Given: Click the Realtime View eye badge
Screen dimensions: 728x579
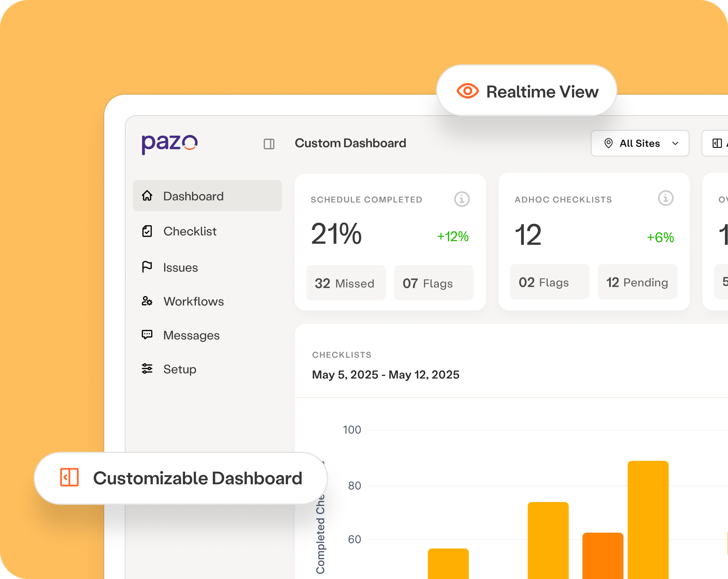Looking at the screenshot, I should tap(526, 91).
